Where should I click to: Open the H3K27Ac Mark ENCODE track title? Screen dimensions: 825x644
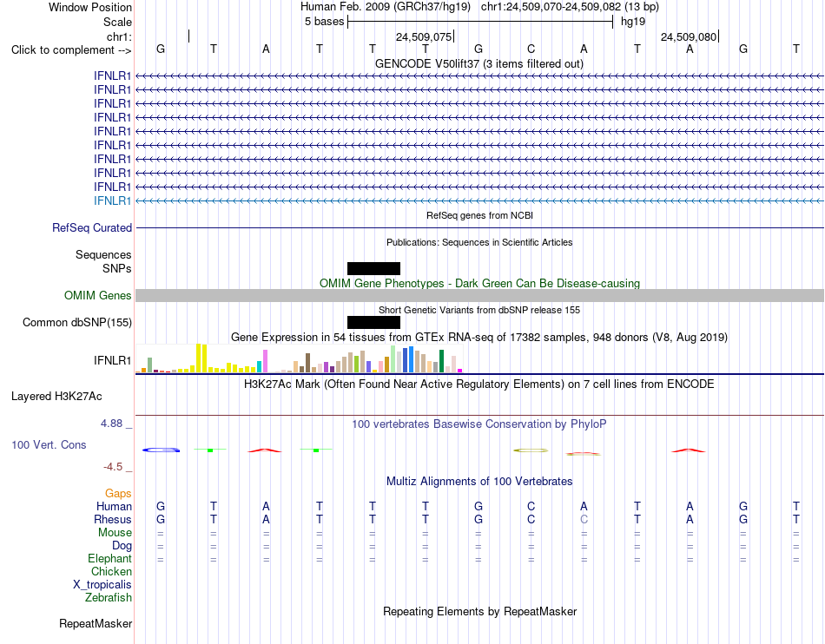[478, 384]
